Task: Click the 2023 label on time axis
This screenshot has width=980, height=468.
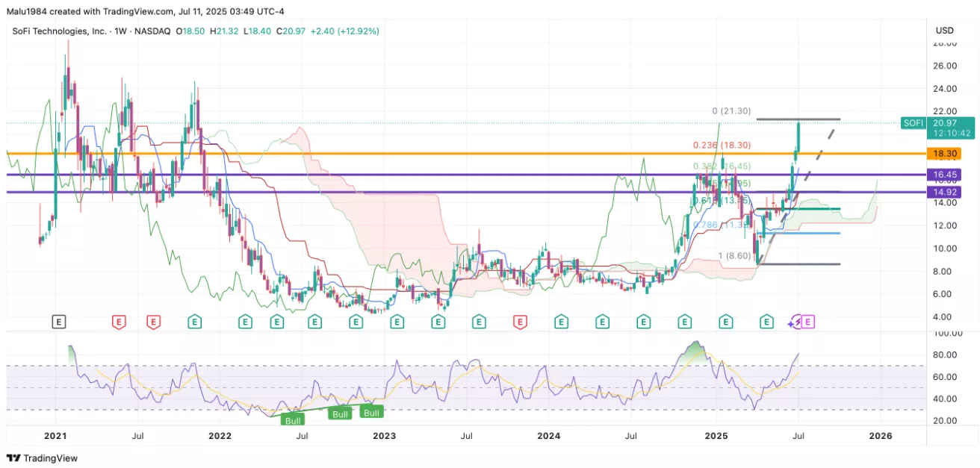Action: coord(384,435)
